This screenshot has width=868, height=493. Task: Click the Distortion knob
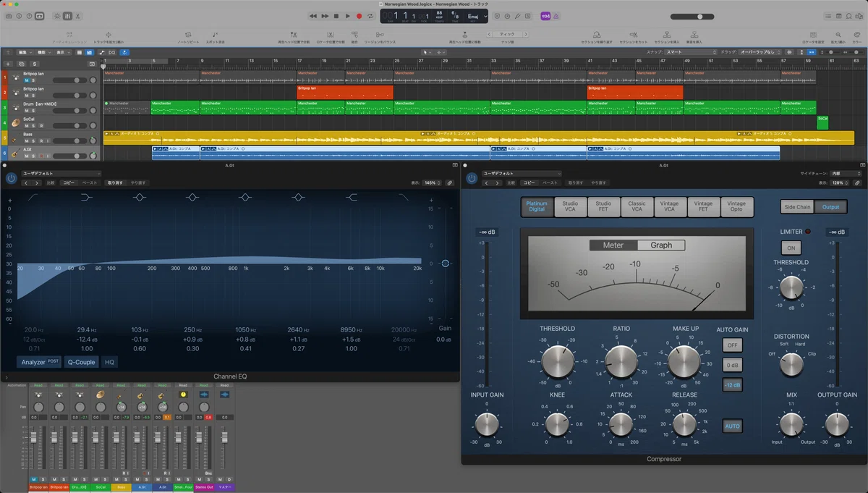click(x=791, y=363)
